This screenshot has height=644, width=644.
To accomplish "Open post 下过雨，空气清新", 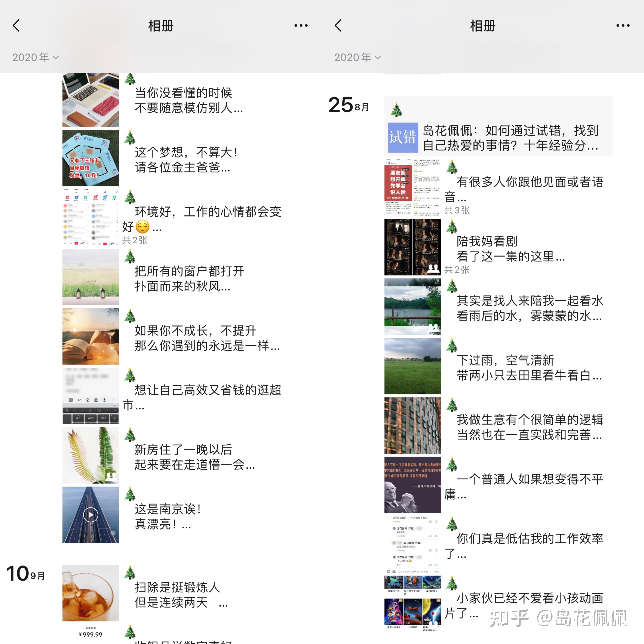I will point(529,368).
